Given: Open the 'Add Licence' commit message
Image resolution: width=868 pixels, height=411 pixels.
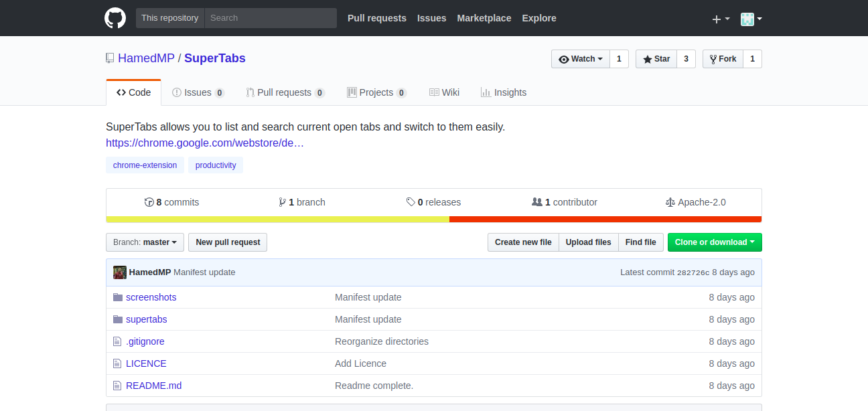Looking at the screenshot, I should [360, 363].
